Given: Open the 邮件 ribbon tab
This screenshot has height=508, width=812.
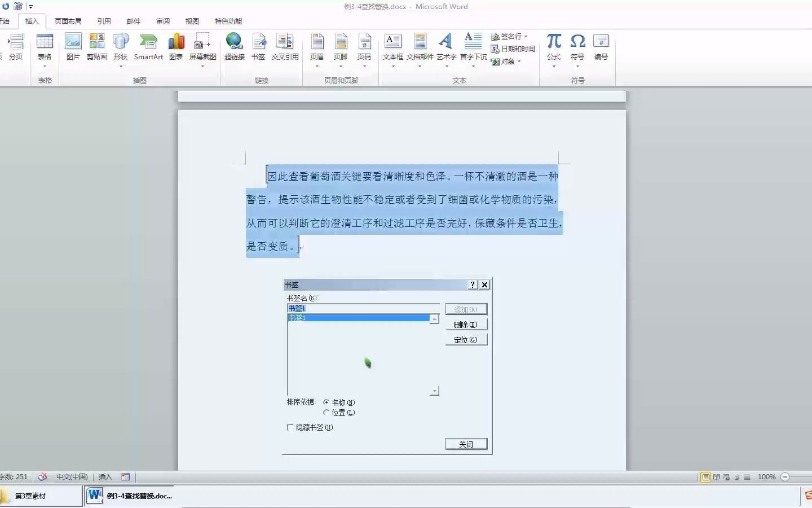Looking at the screenshot, I should pyautogui.click(x=134, y=21).
